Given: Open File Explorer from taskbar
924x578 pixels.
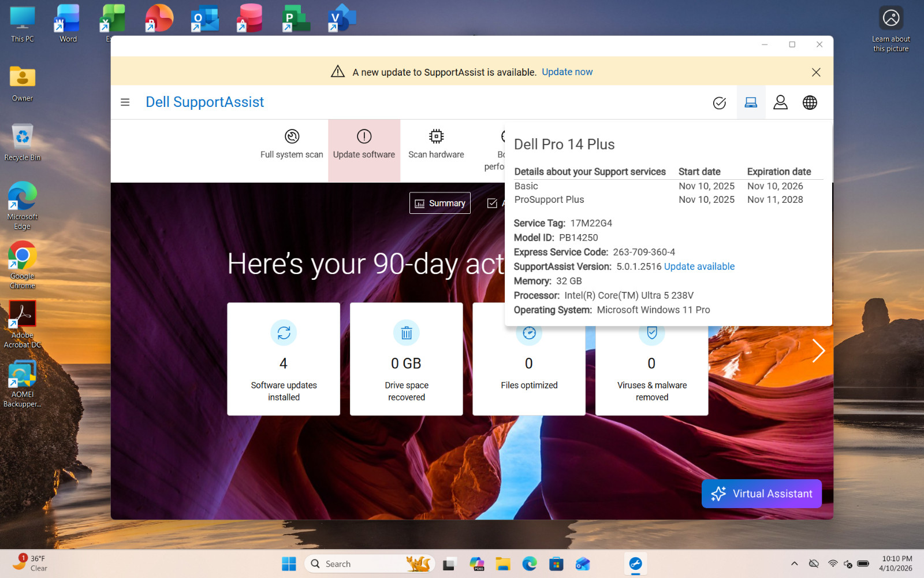Looking at the screenshot, I should click(x=502, y=564).
